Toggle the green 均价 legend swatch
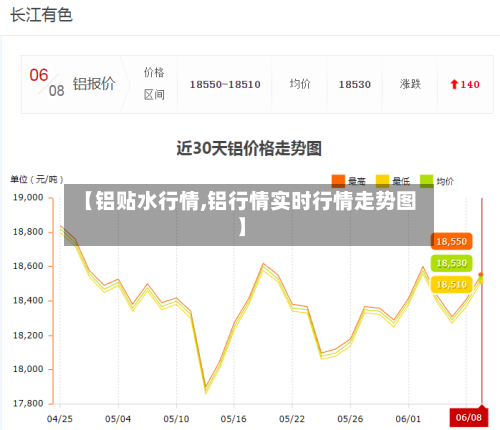Image resolution: width=500 pixels, height=430 pixels. pos(426,181)
